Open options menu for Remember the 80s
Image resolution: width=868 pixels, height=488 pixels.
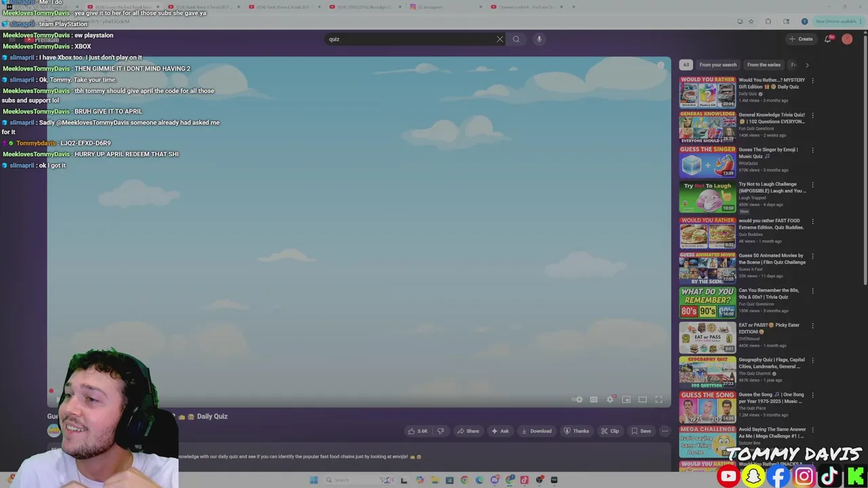[x=812, y=291]
